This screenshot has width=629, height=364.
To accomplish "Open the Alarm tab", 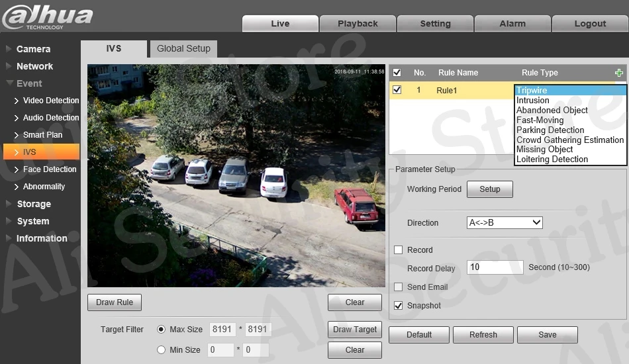I will (x=512, y=24).
